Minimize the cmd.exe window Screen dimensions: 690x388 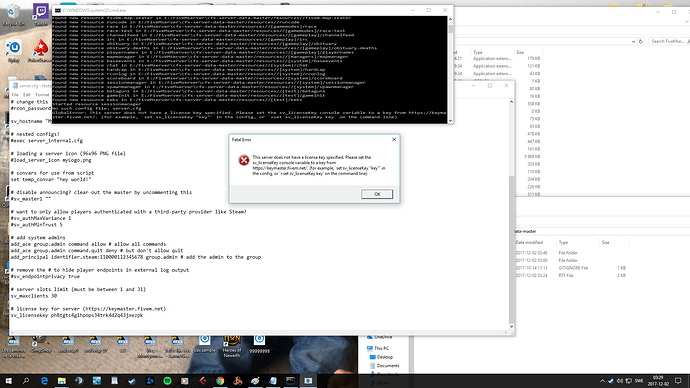click(x=412, y=10)
